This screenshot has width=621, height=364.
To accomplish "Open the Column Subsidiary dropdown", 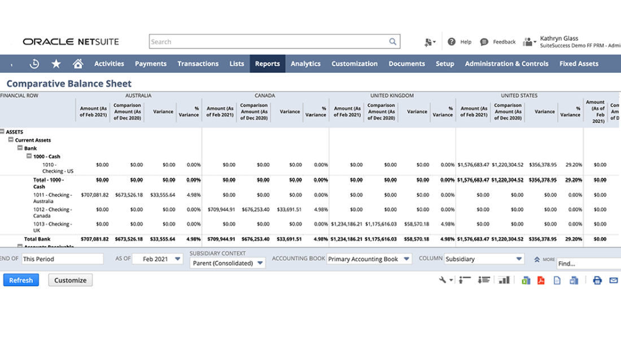I will pos(484,258).
